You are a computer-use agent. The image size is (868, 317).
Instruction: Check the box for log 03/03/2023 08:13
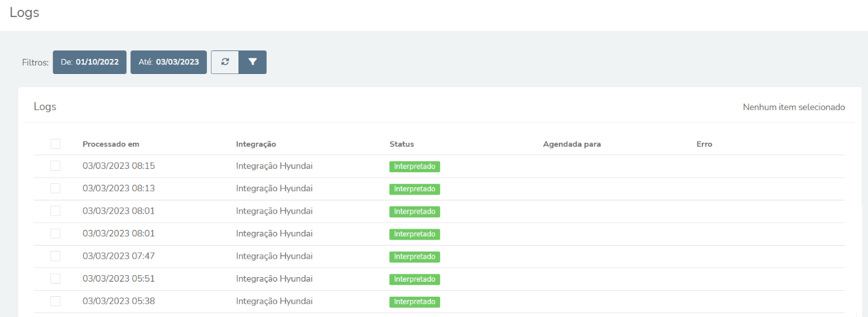[55, 189]
